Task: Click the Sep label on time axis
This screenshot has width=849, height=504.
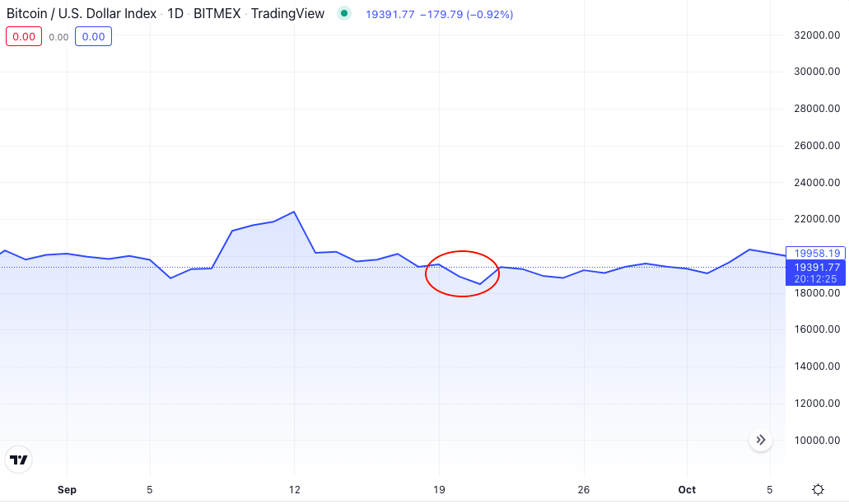Action: 67,489
